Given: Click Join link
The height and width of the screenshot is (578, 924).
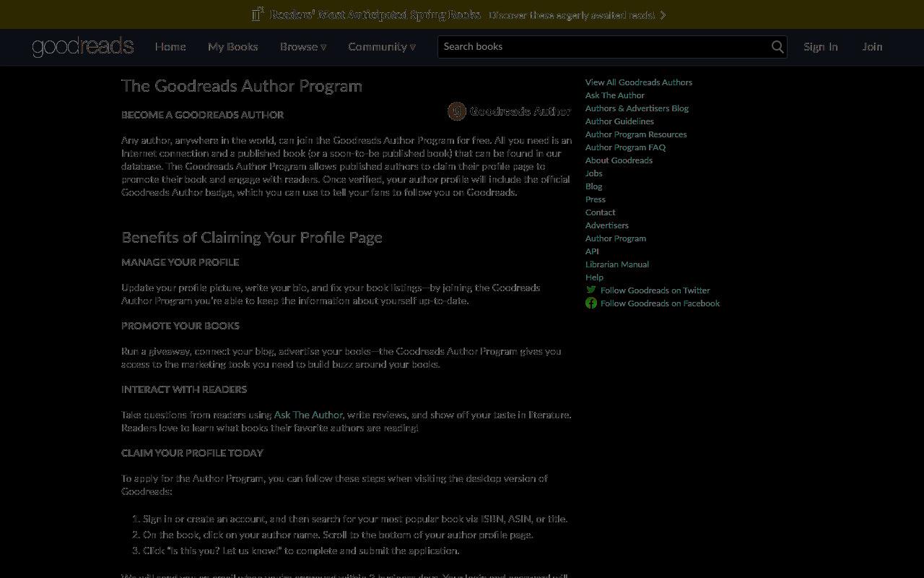Looking at the screenshot, I should pyautogui.click(x=872, y=47).
